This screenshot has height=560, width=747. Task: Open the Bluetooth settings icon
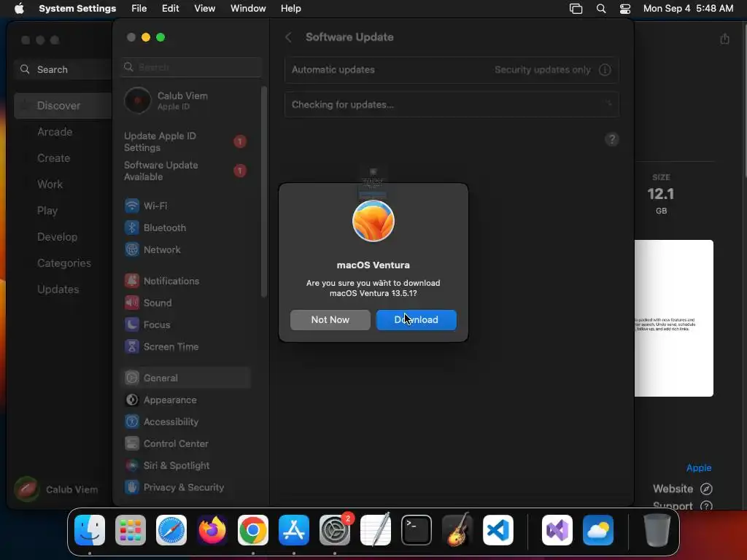point(132,227)
